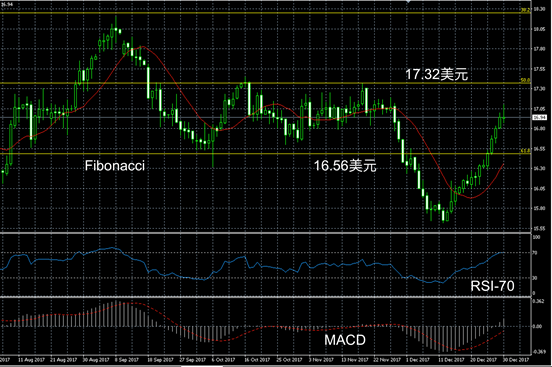Select the RSI-70 indicator label

point(492,286)
